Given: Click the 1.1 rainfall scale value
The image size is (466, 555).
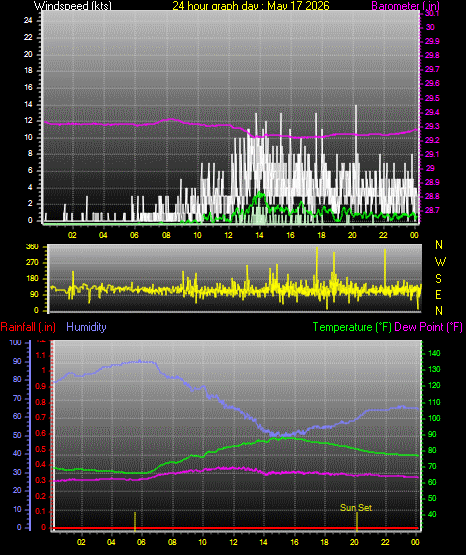Looking at the screenshot, I should (41, 355).
